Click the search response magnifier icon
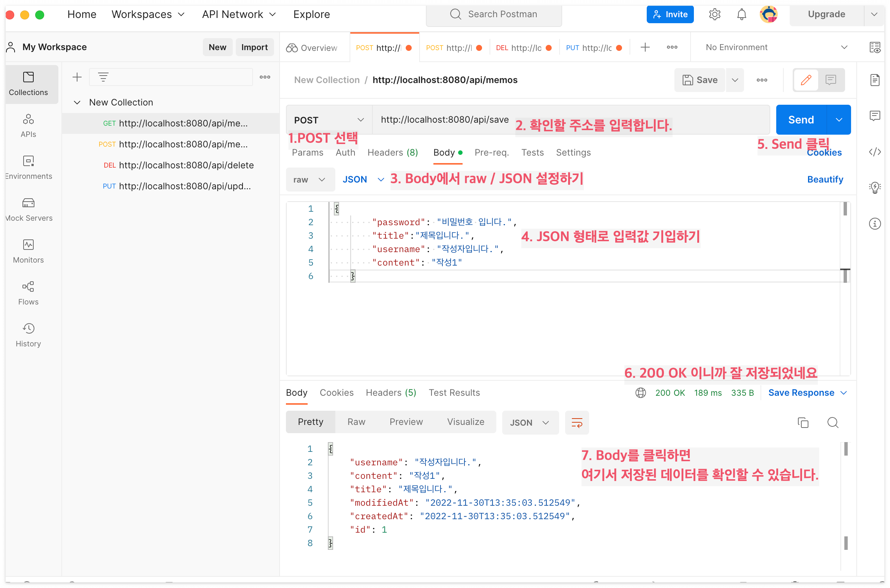The height and width of the screenshot is (588, 890). coord(833,423)
